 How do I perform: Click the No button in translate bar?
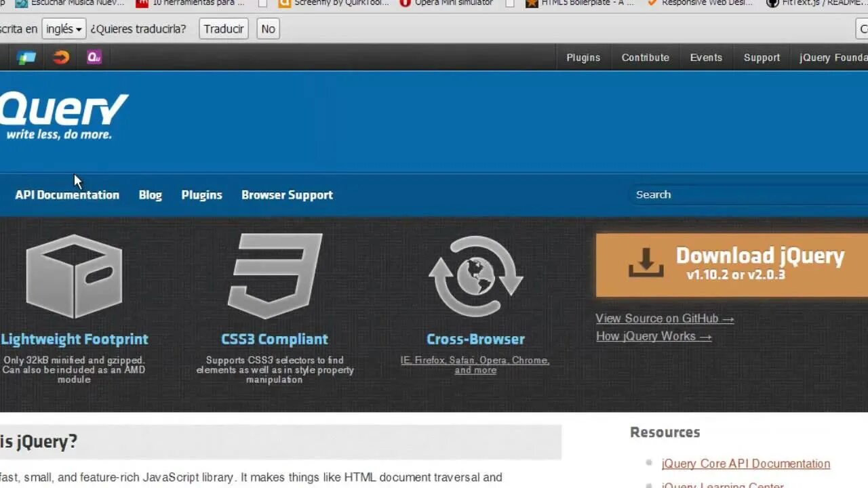click(x=268, y=29)
